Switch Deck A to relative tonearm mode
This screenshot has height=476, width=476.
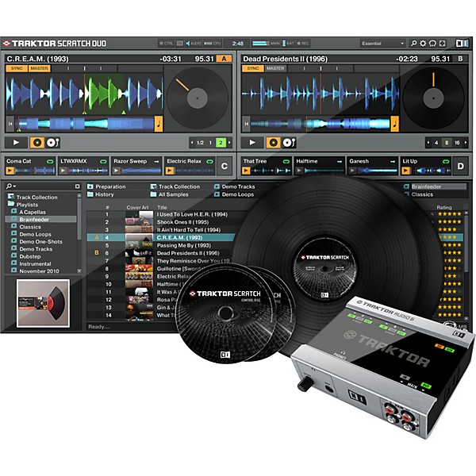tap(53, 142)
